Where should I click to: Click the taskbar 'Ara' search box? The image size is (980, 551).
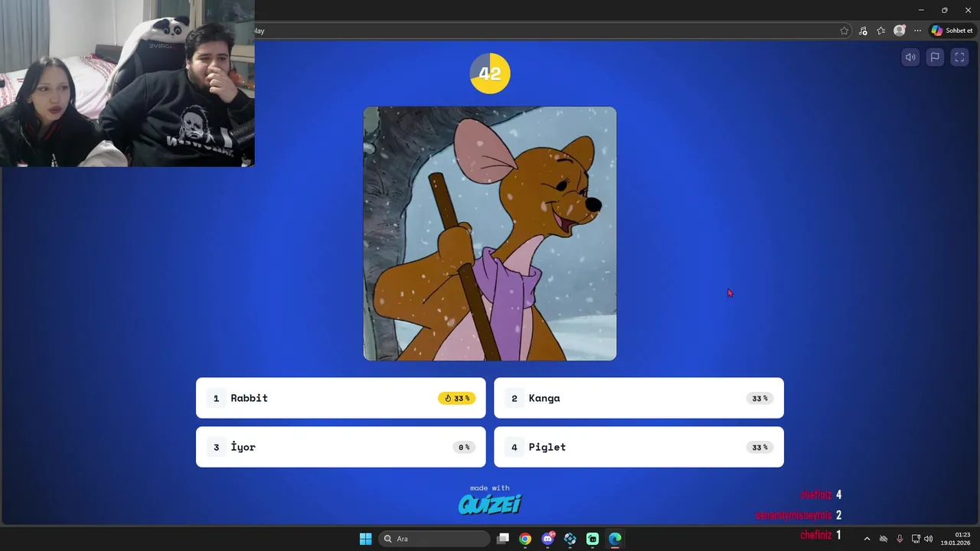[434, 539]
